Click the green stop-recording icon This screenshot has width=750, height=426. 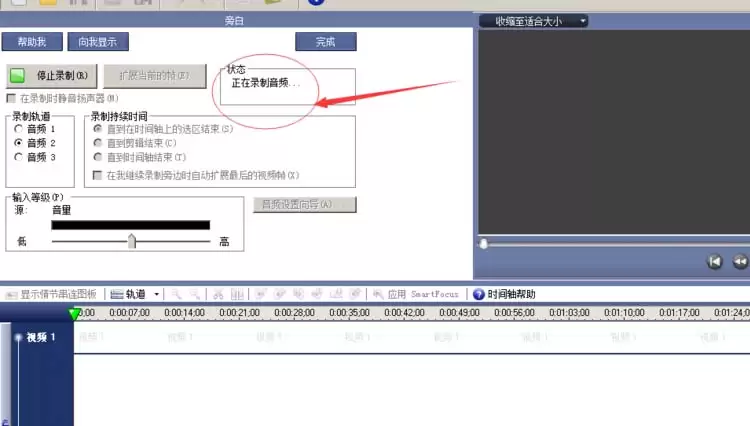(x=17, y=76)
